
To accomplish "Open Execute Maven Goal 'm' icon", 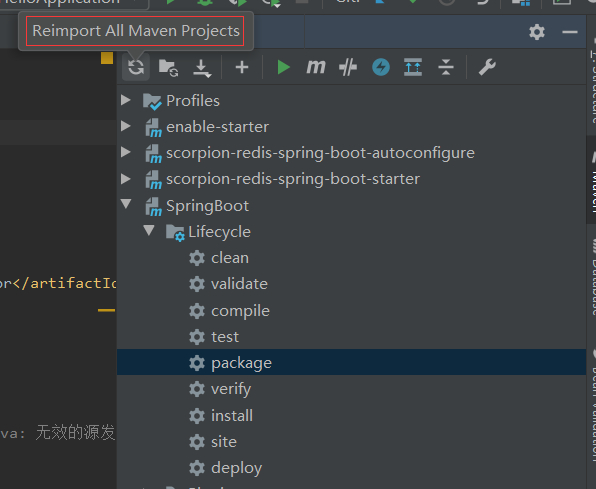I will (x=316, y=67).
